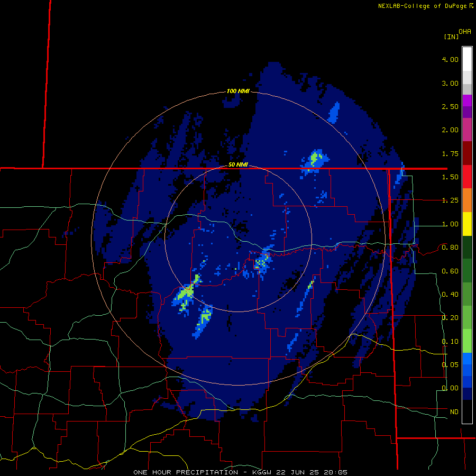Click the OHA product label above legend
The width and height of the screenshot is (476, 476).
pyautogui.click(x=465, y=31)
